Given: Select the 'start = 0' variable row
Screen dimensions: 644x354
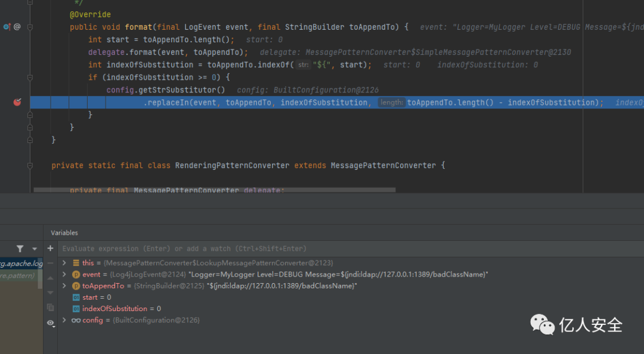Looking at the screenshot, I should click(x=351, y=297).
